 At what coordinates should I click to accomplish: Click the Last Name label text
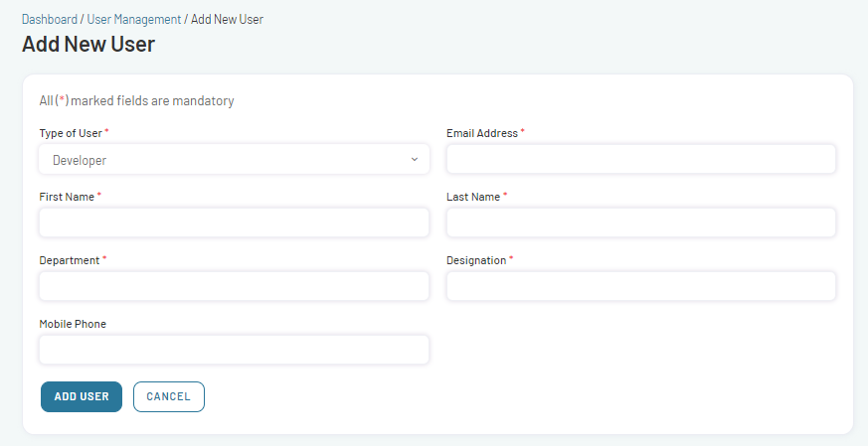(x=473, y=197)
